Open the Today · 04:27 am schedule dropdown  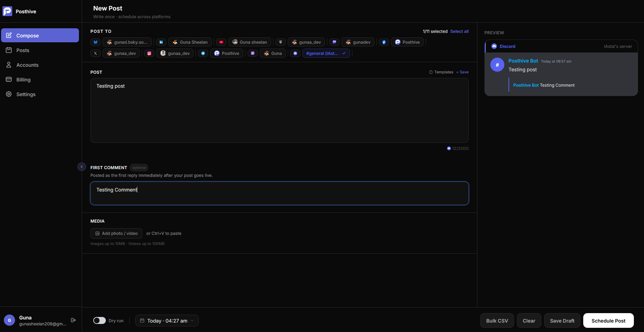(x=167, y=320)
